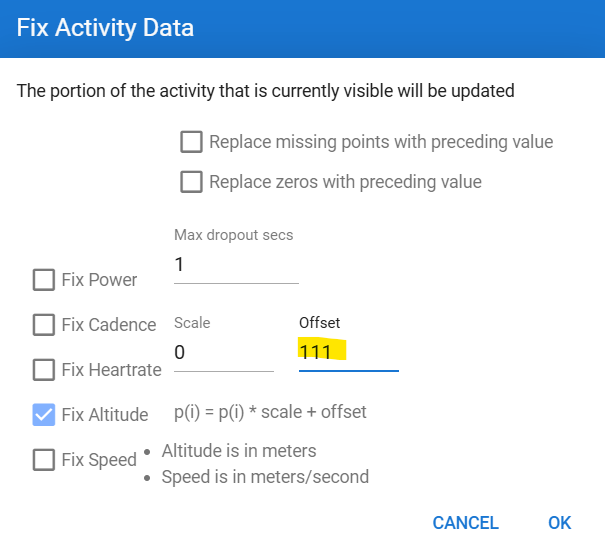
Task: Check the Fix Power checkbox
Action: 44,280
